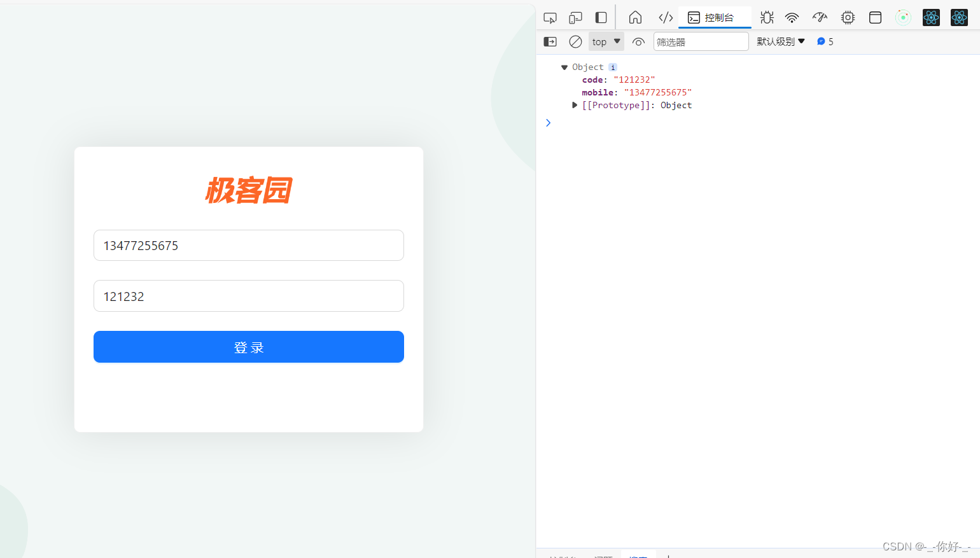Create a live expression with eye icon

coord(638,42)
